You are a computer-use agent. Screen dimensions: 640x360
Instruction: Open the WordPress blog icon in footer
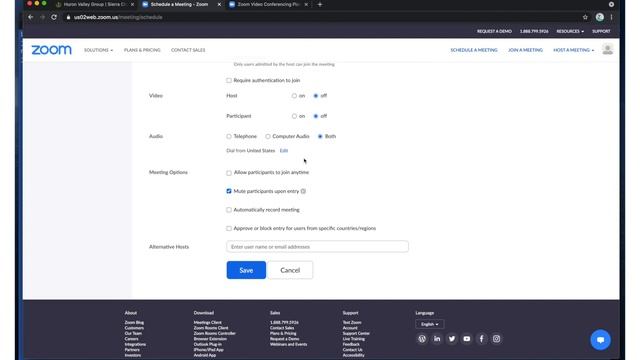point(422,339)
